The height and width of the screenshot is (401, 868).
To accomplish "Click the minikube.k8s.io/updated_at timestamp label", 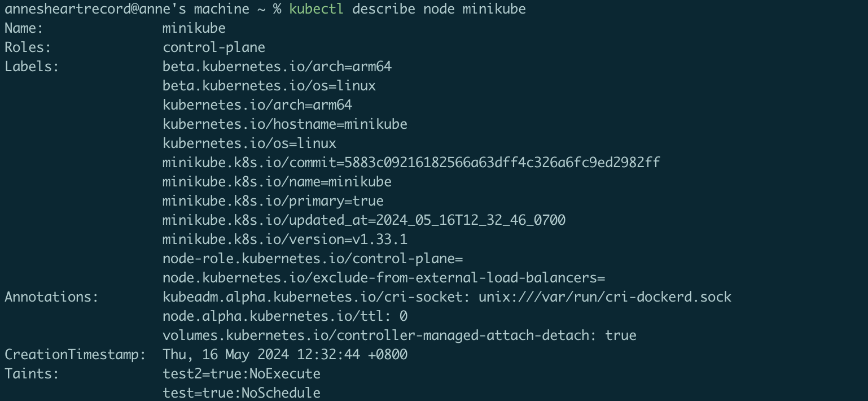I will pyautogui.click(x=363, y=220).
